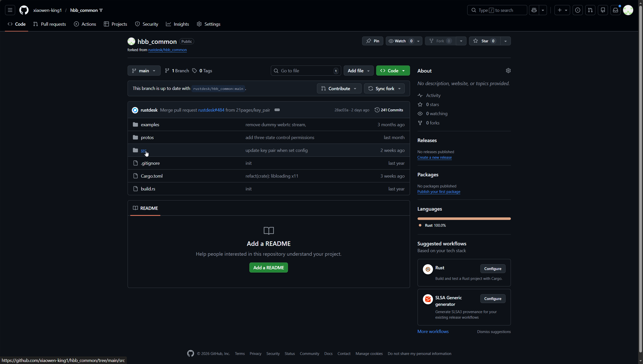Edit repository details via About gear
643x364 pixels.
point(508,71)
